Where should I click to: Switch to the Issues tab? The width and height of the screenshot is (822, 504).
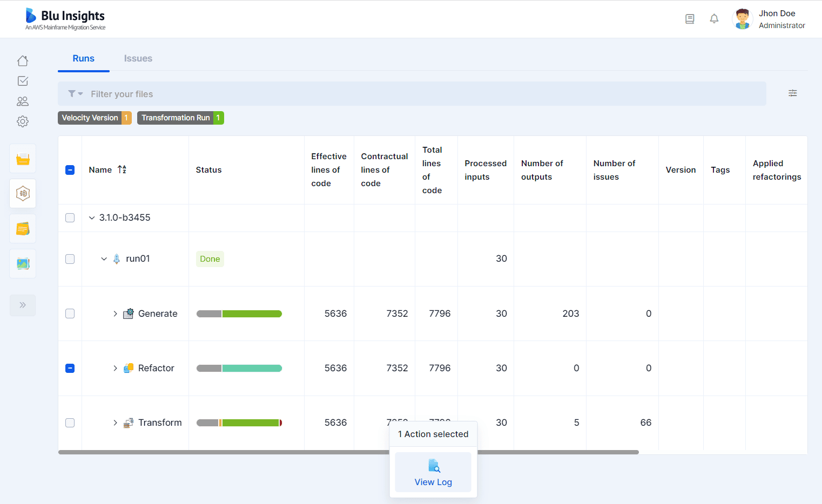click(x=138, y=58)
